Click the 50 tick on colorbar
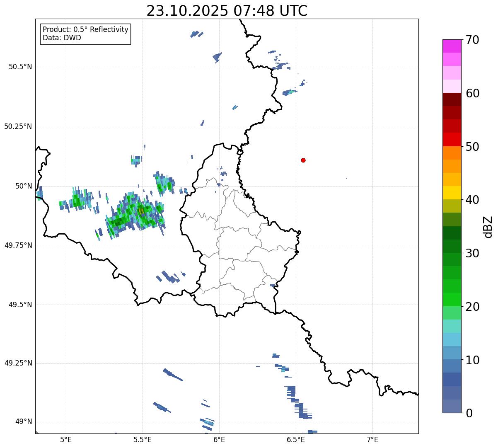This screenshot has width=498, height=448. [x=472, y=147]
